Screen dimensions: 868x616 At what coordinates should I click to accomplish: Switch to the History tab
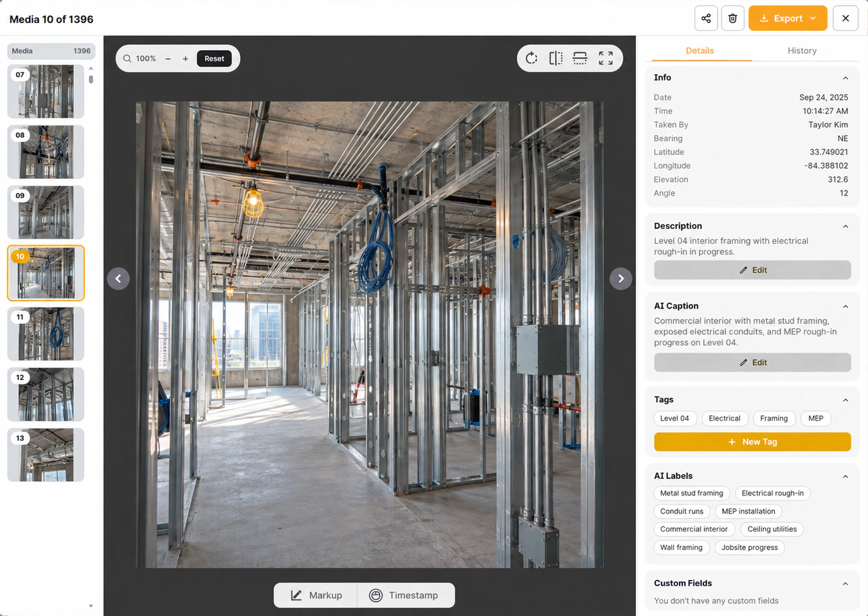click(802, 51)
